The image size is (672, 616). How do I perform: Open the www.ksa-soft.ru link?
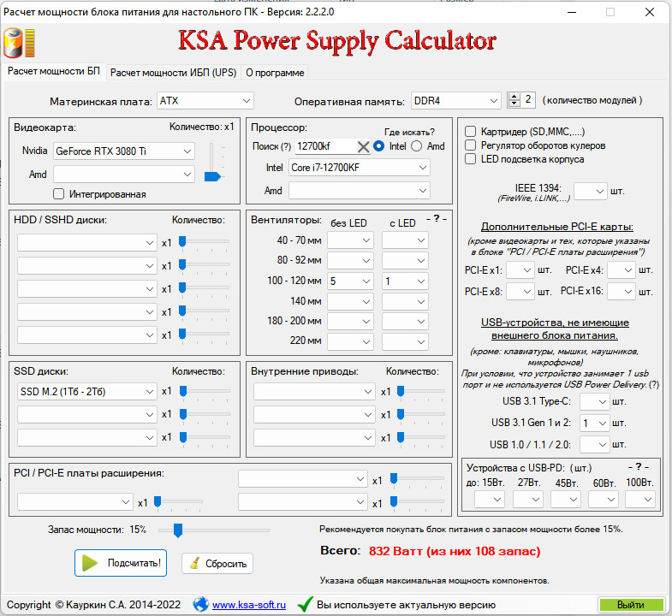[249, 605]
